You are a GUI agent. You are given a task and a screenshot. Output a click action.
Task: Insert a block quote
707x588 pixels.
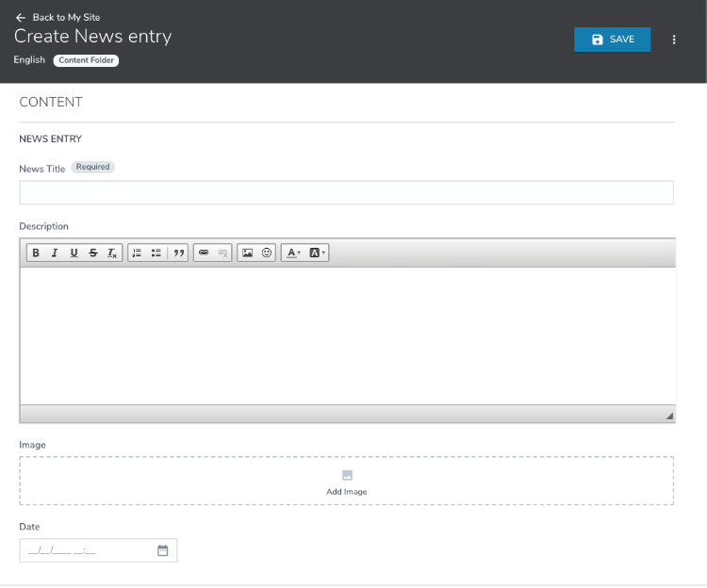pos(179,253)
